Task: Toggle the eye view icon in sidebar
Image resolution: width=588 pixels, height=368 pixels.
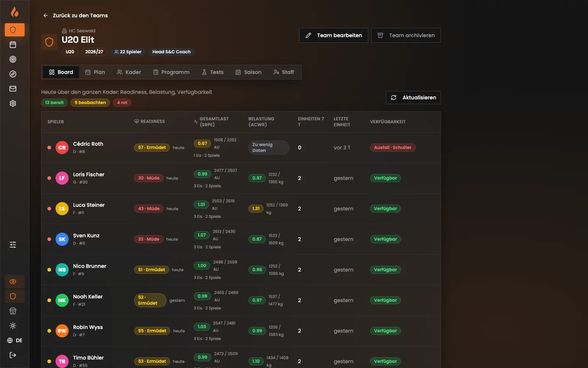Action: pos(15,282)
